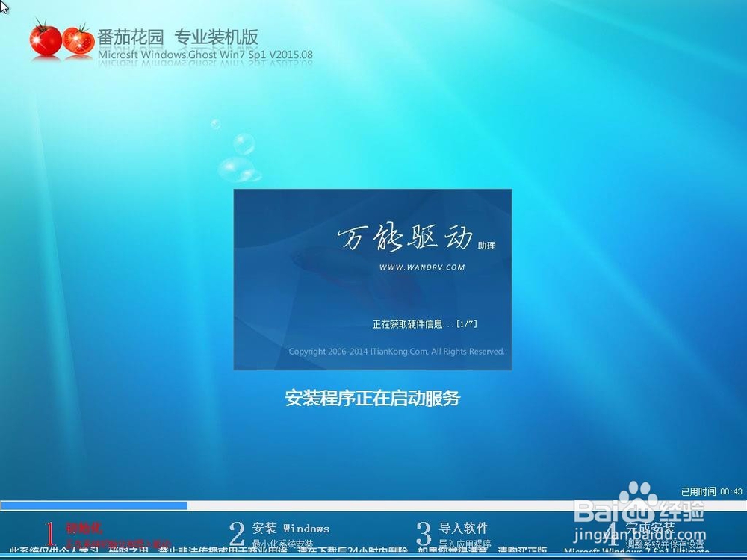
Task: Select the bubble graphics on the wallpaper
Action: [239, 153]
